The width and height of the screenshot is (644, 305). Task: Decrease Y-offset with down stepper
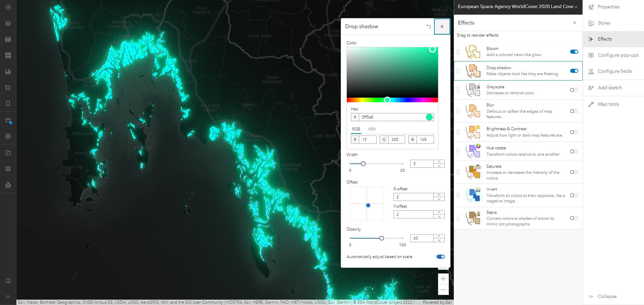(439, 216)
